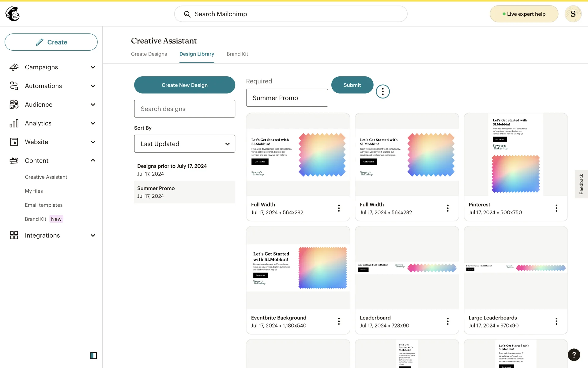Open the Last Updated sort dropdown
The height and width of the screenshot is (368, 588).
point(184,144)
